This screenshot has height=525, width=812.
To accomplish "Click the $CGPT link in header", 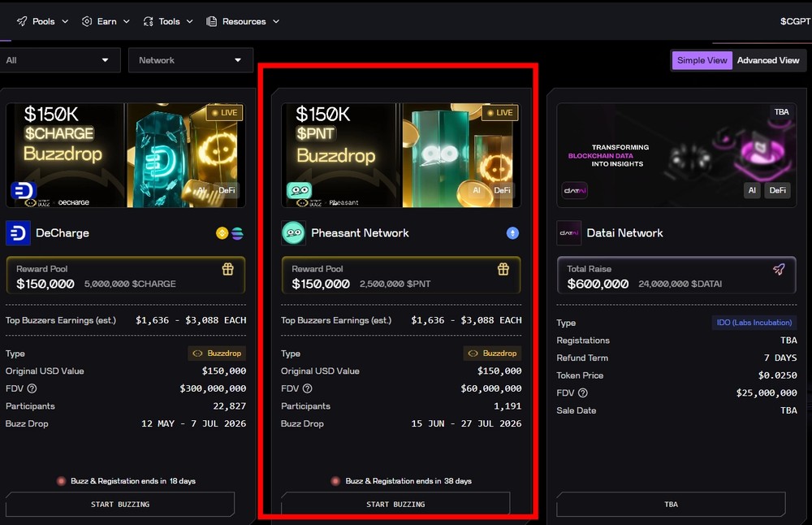I will pyautogui.click(x=796, y=21).
